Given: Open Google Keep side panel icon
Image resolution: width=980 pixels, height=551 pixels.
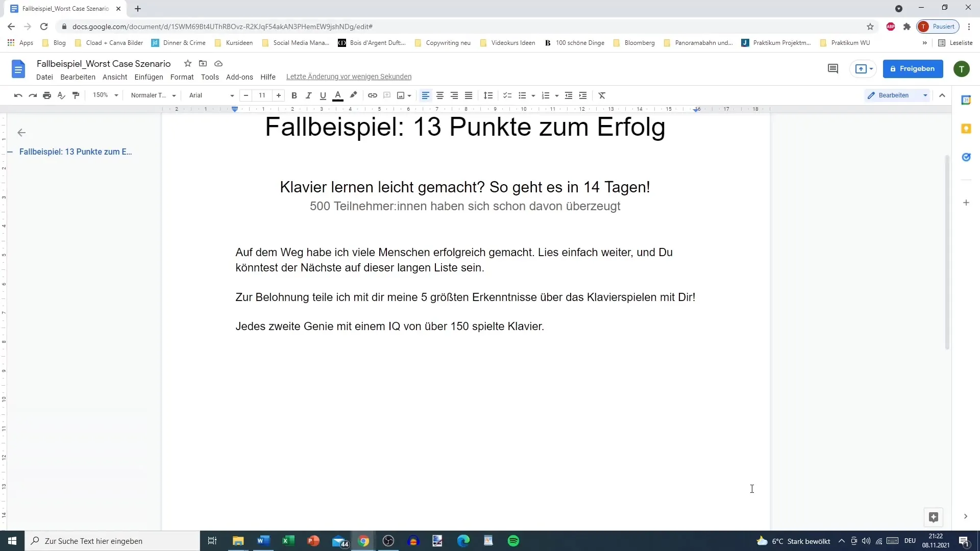Looking at the screenshot, I should coord(966,129).
